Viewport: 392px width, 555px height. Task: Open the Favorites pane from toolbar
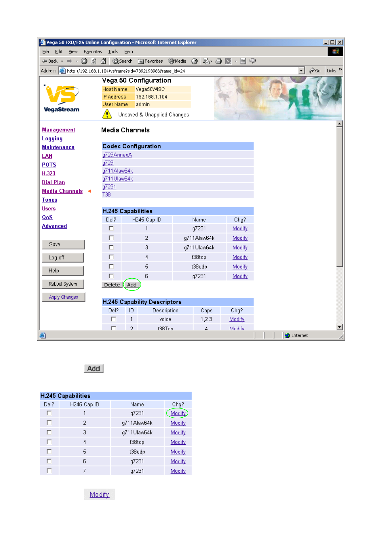point(150,61)
